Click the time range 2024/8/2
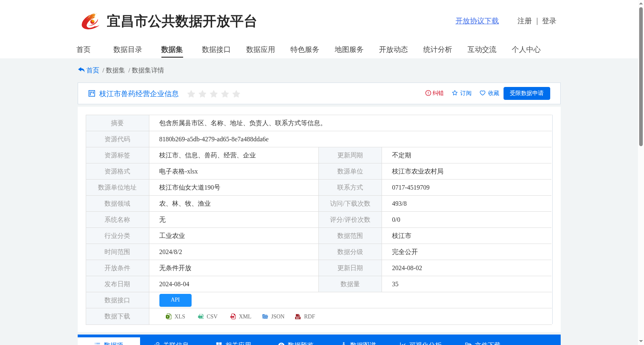 pyautogui.click(x=170, y=252)
